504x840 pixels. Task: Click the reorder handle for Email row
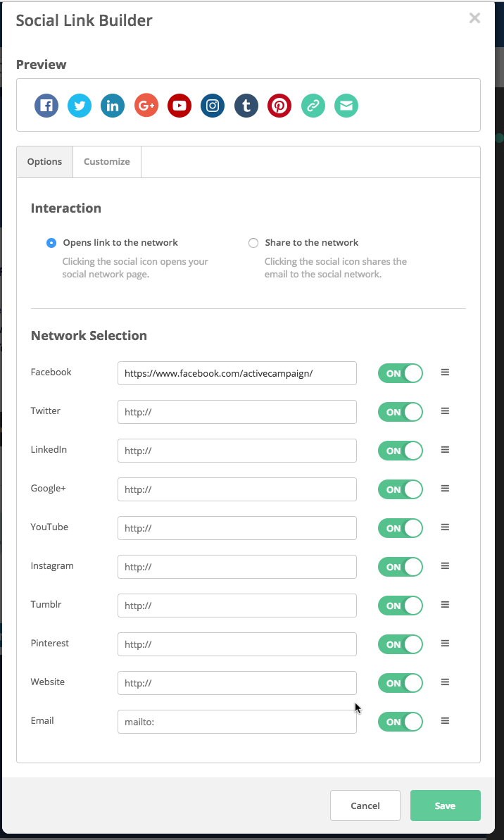445,721
